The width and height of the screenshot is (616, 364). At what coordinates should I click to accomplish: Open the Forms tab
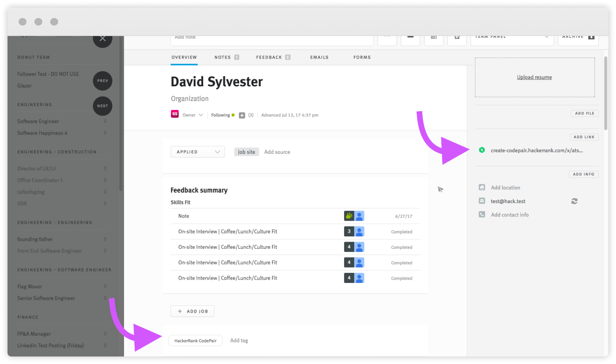click(x=362, y=57)
